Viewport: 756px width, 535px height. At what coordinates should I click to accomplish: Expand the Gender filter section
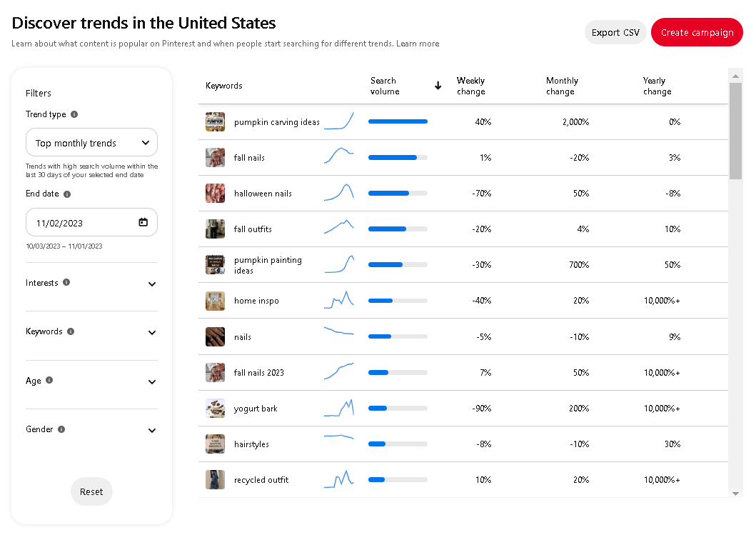[x=151, y=430]
